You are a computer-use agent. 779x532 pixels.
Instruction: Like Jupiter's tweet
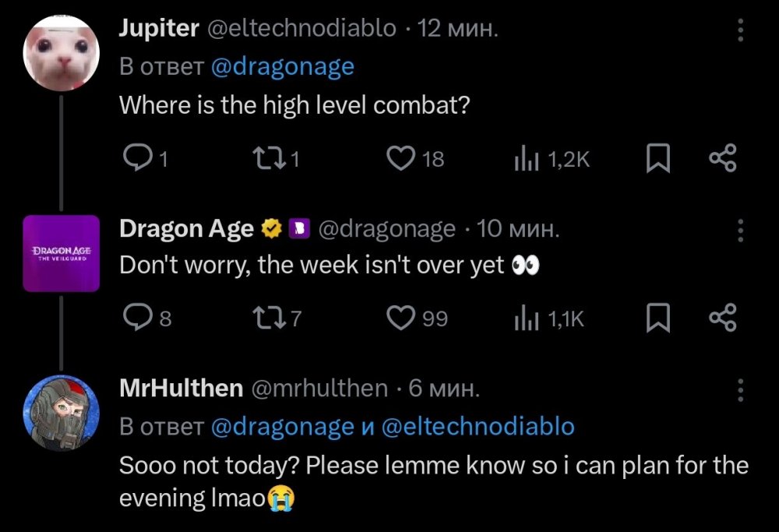[x=400, y=158]
